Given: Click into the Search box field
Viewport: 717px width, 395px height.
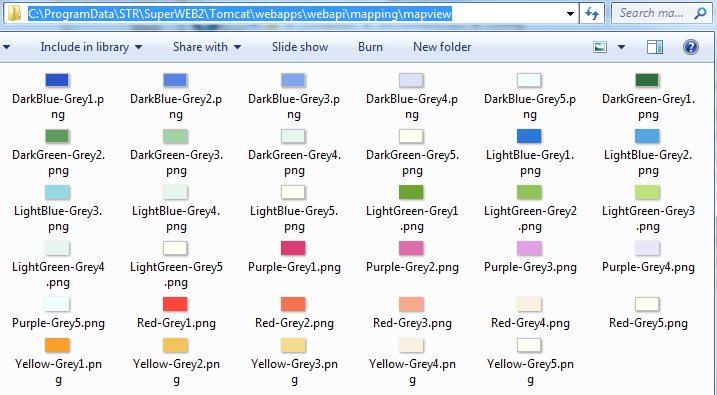Looking at the screenshot, I should (652, 14).
